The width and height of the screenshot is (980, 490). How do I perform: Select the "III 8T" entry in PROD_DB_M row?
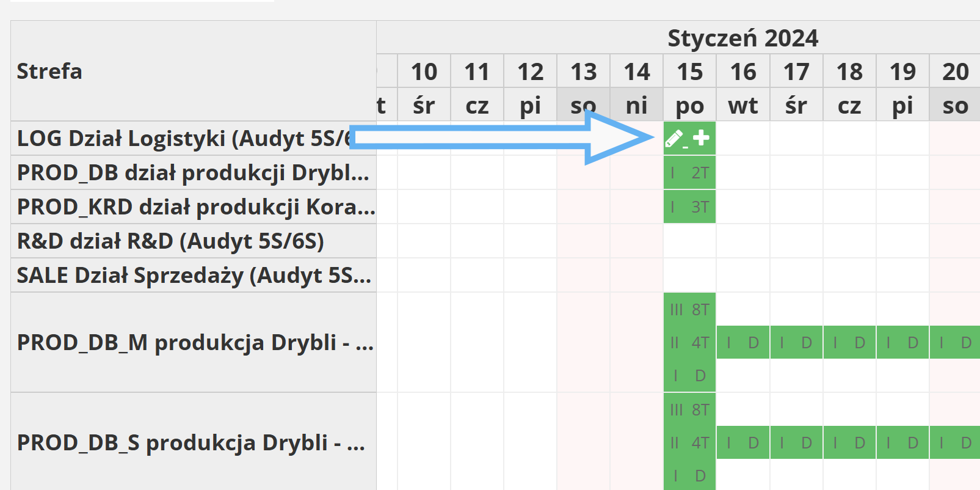pos(689,310)
